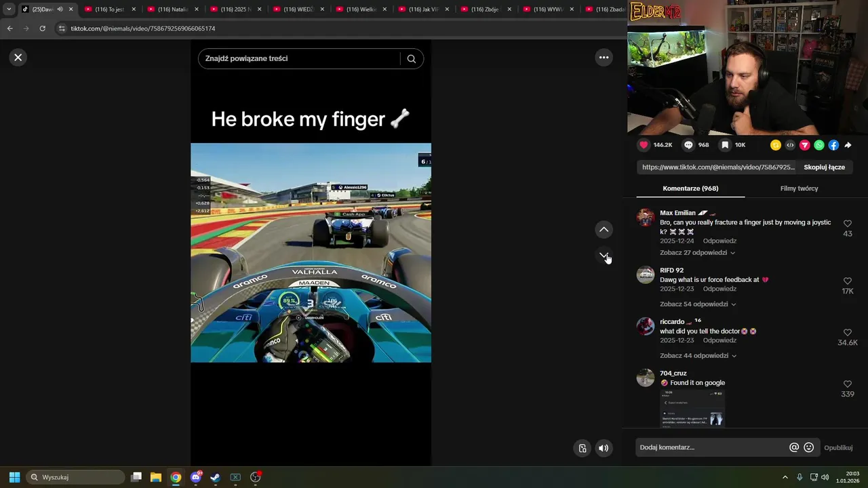Reply to riccardo's comment
Image resolution: width=868 pixels, height=488 pixels.
click(x=719, y=340)
